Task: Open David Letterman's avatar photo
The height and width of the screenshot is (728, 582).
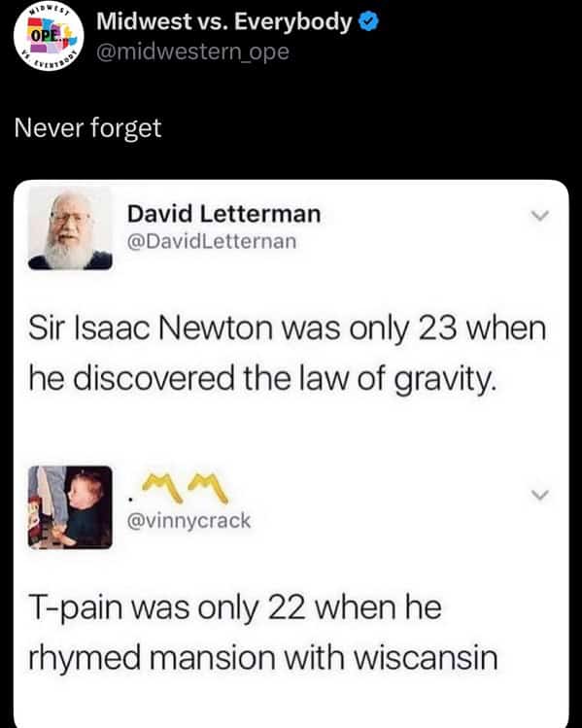Action: point(70,228)
